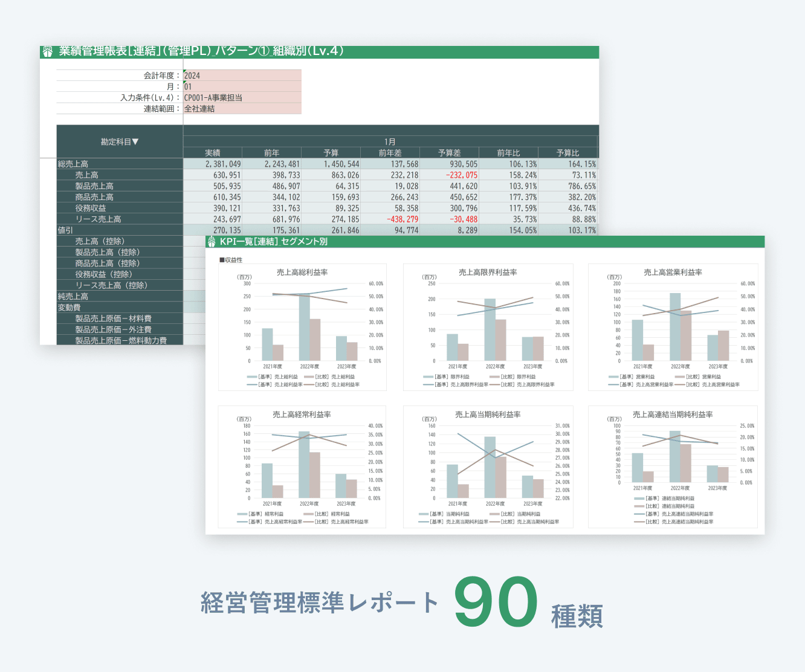Select the 会計年度 field showing 2024
Screen dimensions: 805x672
click(x=242, y=76)
